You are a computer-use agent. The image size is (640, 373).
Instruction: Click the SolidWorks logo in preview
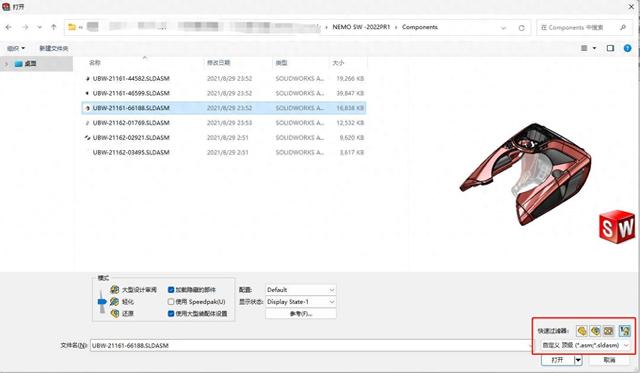[617, 227]
